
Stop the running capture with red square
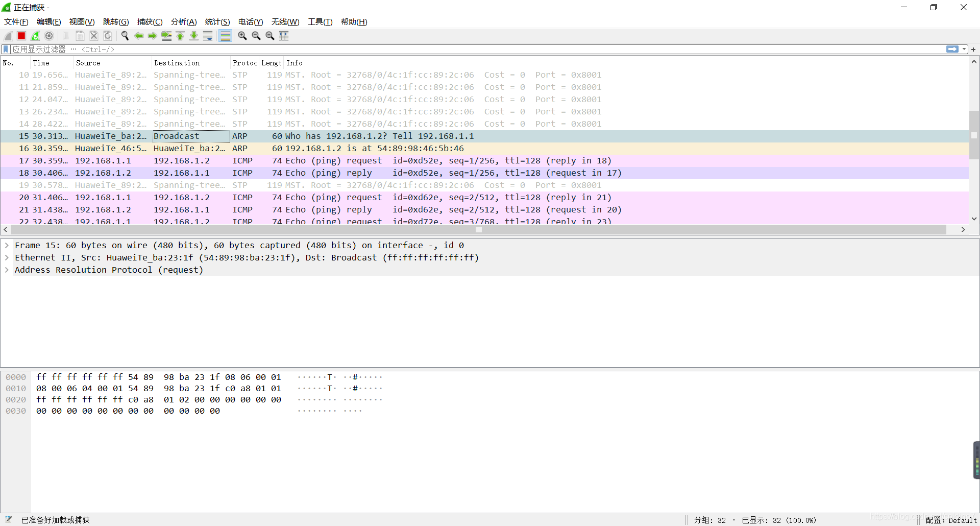(21, 36)
